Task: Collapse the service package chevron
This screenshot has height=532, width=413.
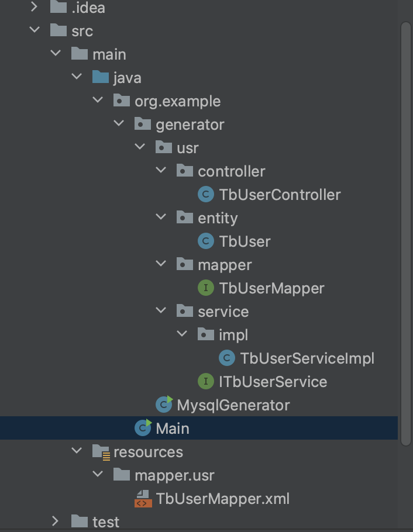Action: click(x=161, y=312)
